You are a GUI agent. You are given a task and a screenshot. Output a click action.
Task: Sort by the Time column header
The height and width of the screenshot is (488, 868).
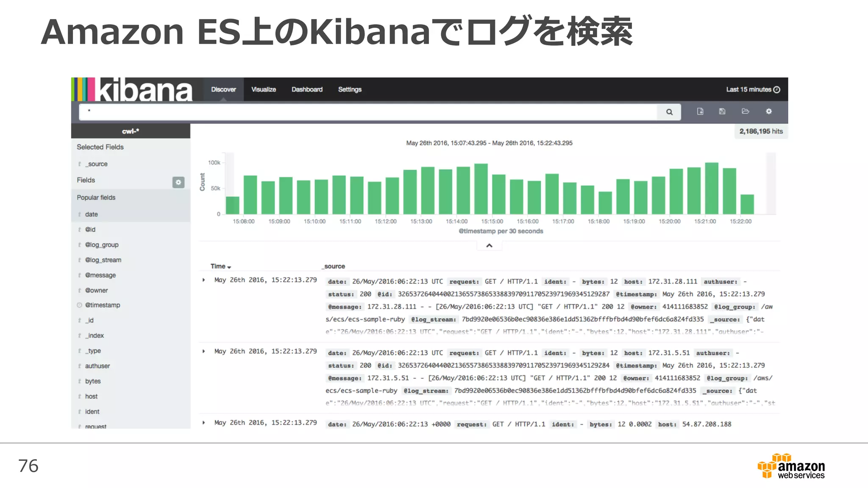tap(220, 266)
